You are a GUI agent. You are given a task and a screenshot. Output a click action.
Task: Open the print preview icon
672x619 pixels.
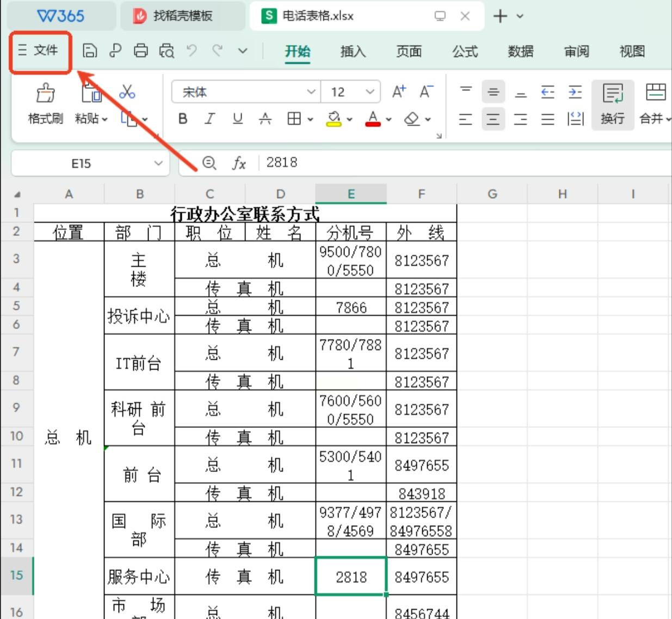tap(167, 51)
